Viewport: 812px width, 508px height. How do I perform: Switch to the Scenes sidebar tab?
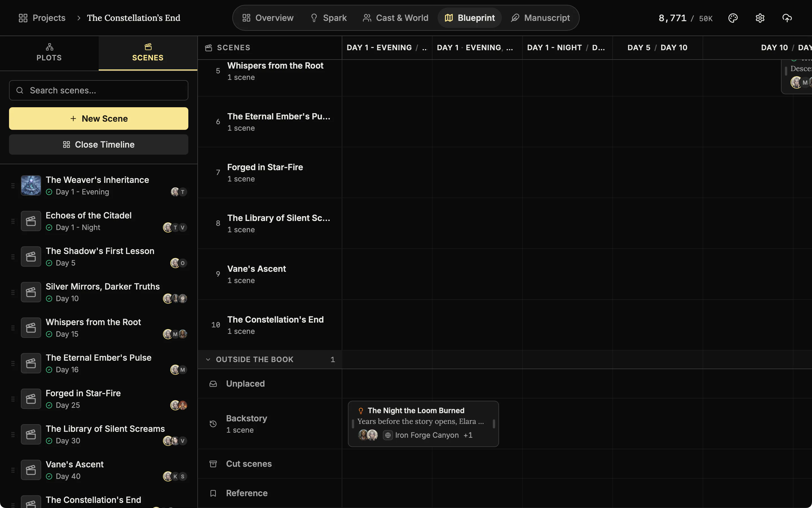148,53
